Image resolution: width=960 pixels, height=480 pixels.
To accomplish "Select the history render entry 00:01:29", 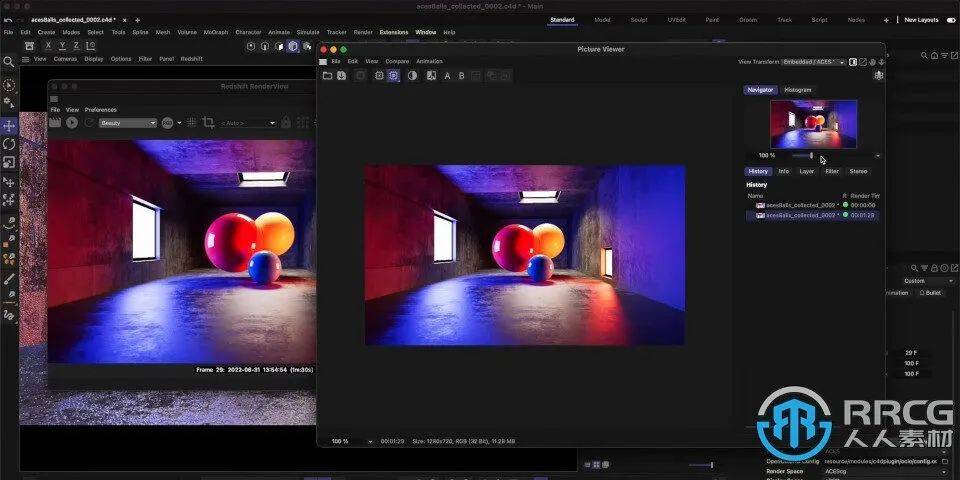I will click(x=812, y=216).
